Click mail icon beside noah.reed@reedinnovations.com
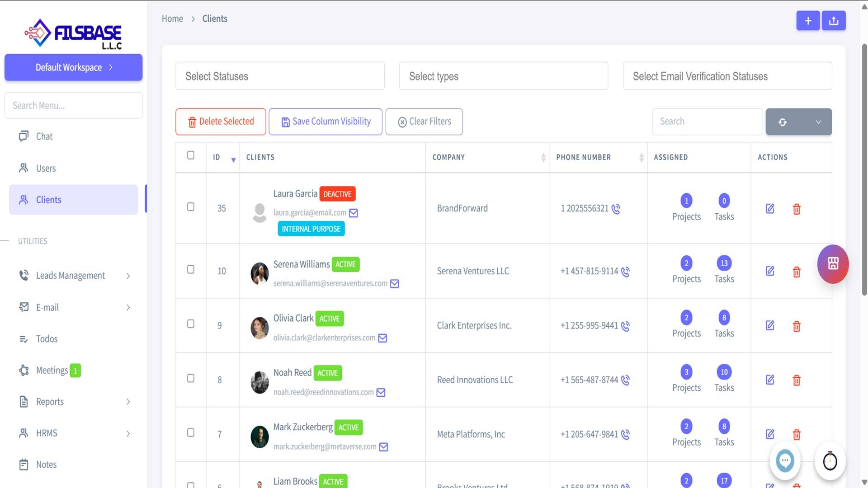The width and height of the screenshot is (868, 488). [381, 392]
